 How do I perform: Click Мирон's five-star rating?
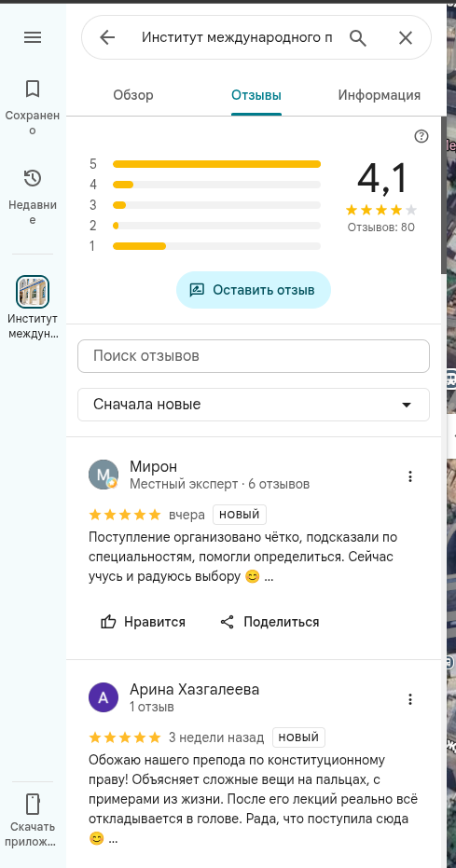click(125, 515)
